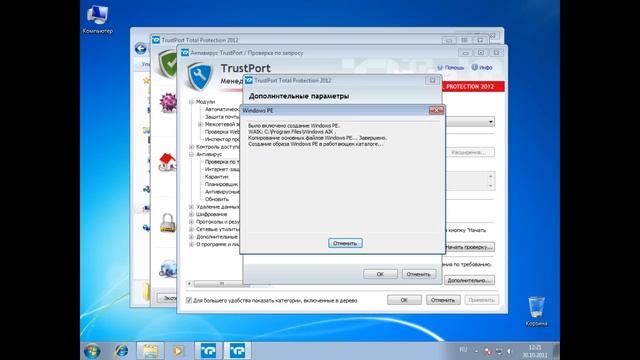Click the globe network icon in TrustPort window

coord(168,268)
